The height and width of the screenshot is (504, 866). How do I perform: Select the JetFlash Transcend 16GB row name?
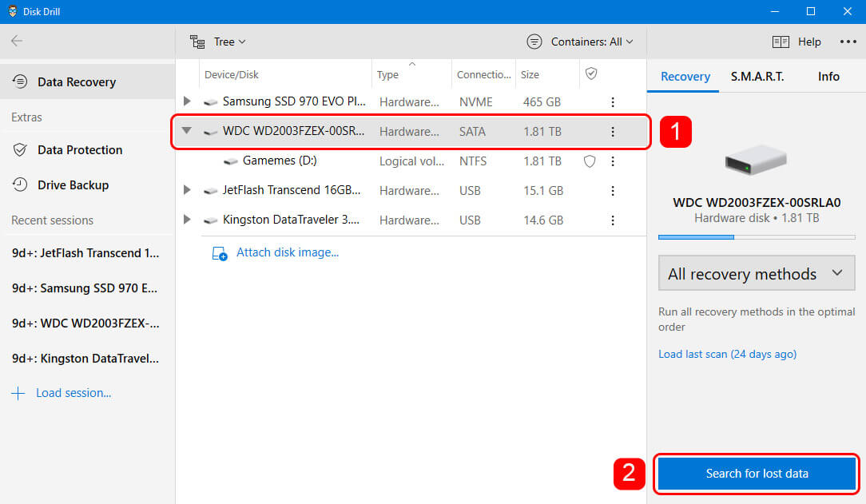[x=292, y=190]
